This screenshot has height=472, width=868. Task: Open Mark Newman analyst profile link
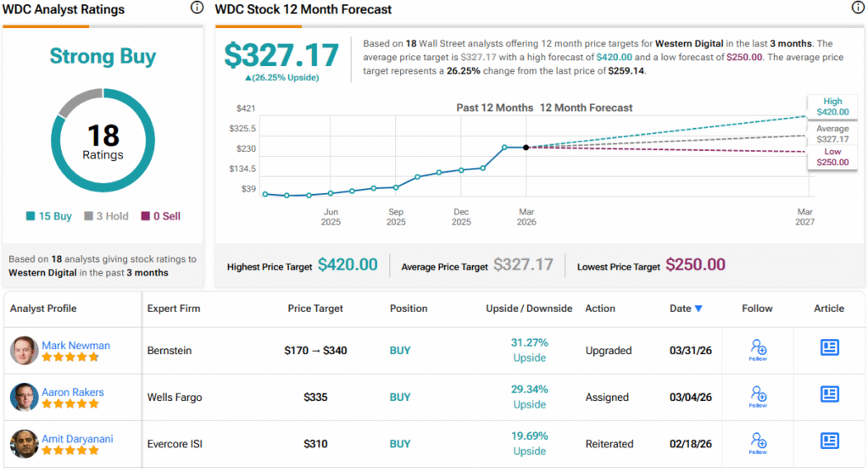75,345
